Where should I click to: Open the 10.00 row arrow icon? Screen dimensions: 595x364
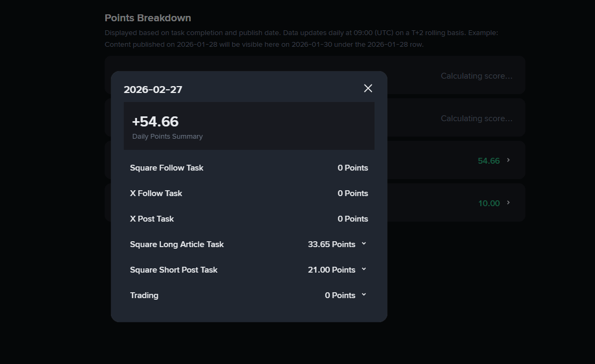tap(508, 202)
